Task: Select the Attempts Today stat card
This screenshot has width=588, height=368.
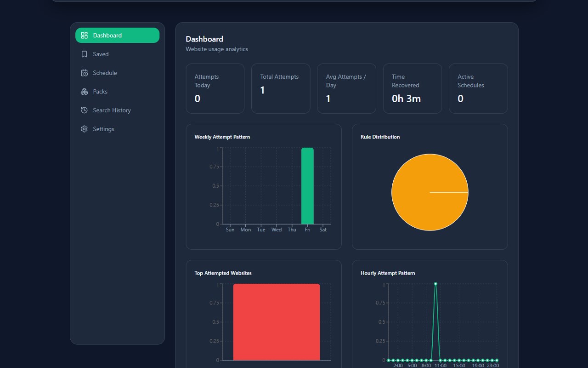Action: [x=215, y=88]
